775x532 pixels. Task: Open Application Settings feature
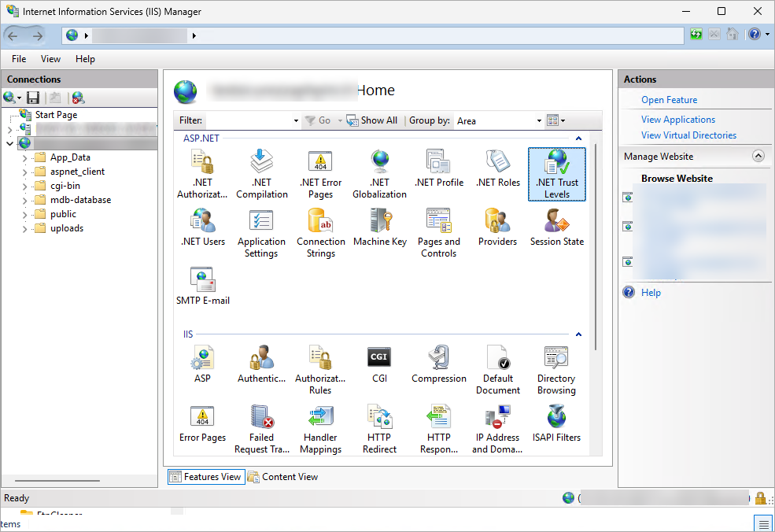click(x=261, y=233)
